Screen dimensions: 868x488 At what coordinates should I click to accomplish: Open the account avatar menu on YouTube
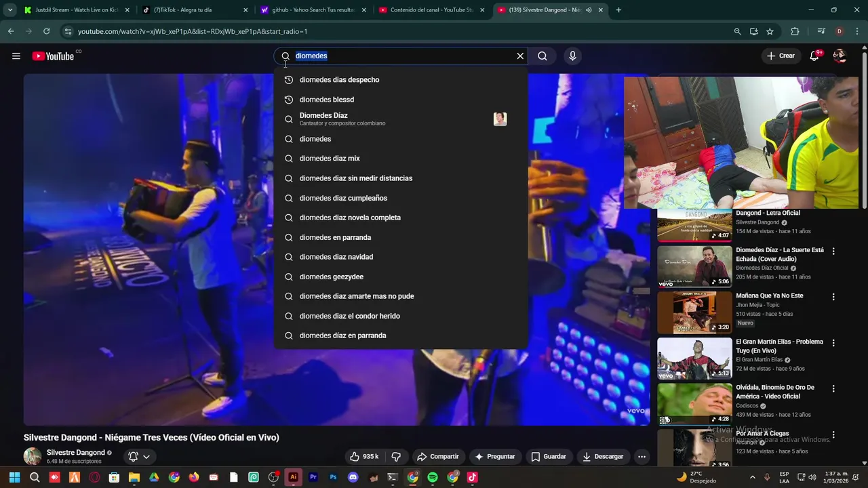(840, 56)
